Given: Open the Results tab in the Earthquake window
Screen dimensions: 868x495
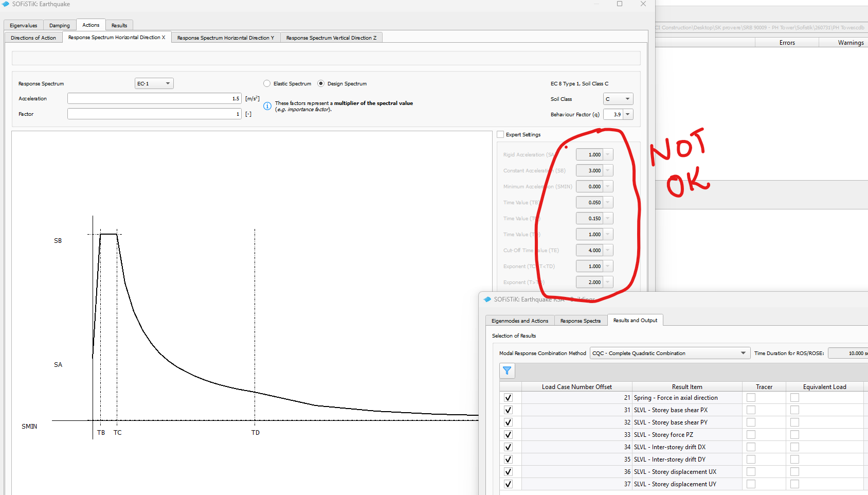Looking at the screenshot, I should [x=119, y=25].
